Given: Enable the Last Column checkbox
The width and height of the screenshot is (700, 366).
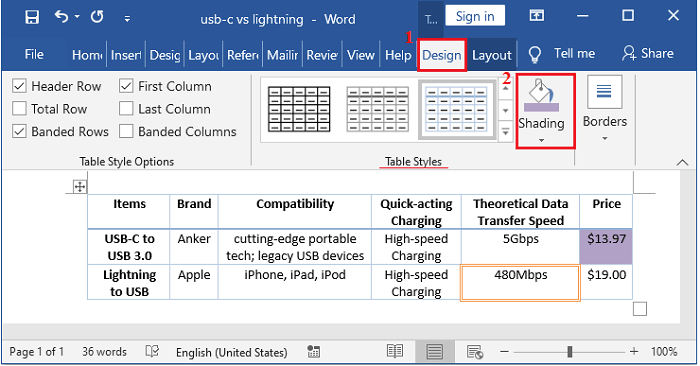Looking at the screenshot, I should click(126, 108).
